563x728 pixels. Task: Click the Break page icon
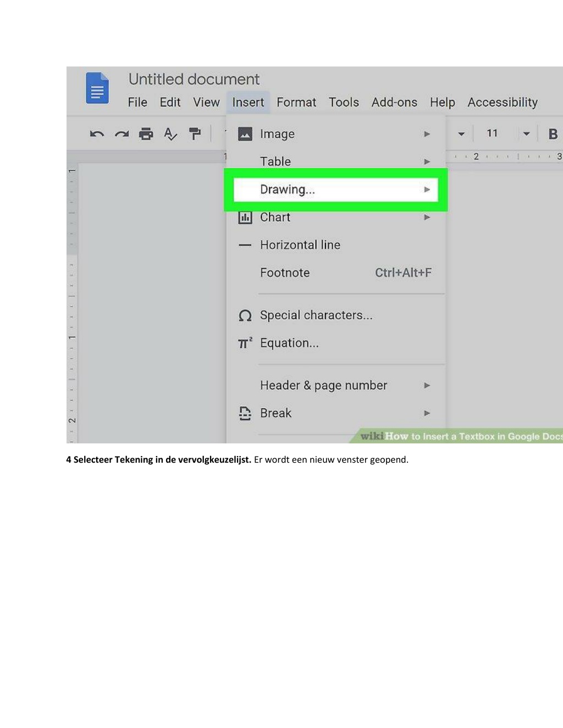(x=245, y=413)
